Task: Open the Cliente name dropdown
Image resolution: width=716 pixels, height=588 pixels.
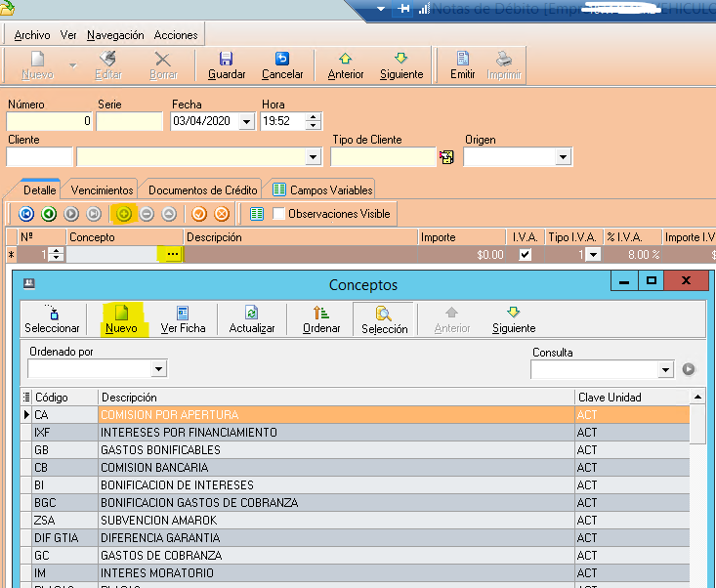Action: click(x=313, y=157)
